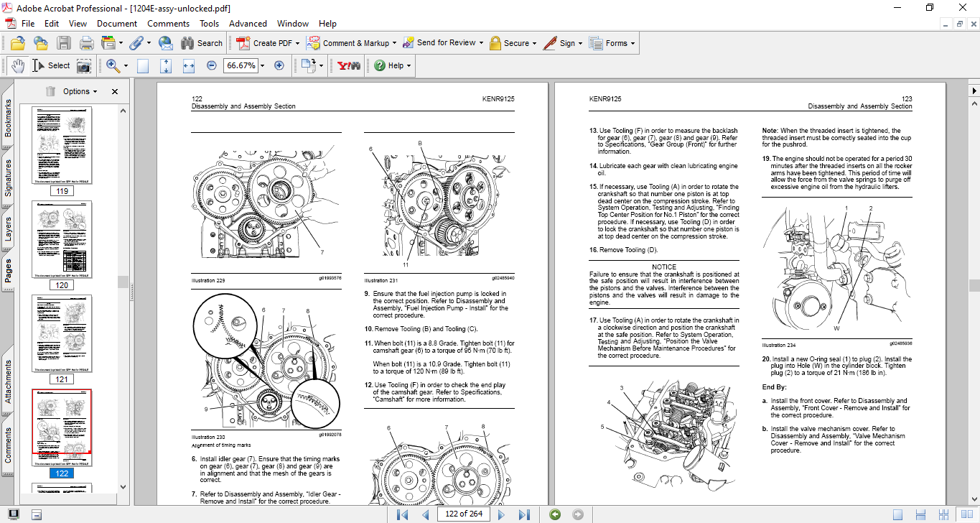Open the Advanced menu

click(x=248, y=24)
